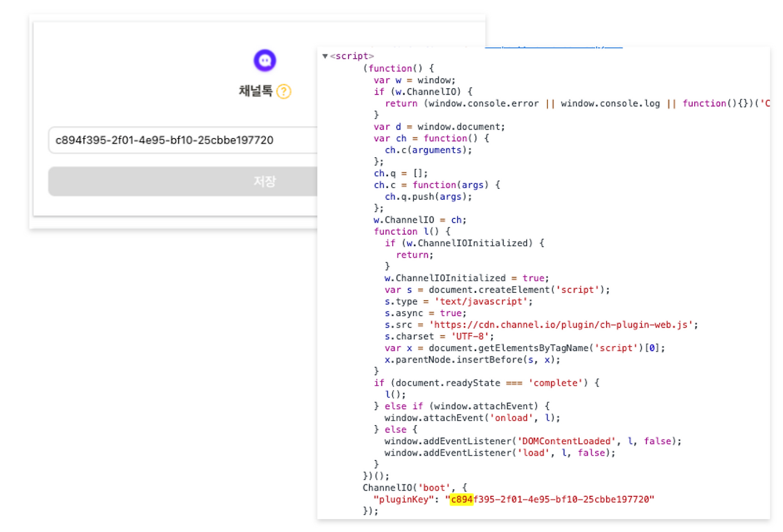Click the line "ChannelIO('boot', {"
Viewport: 783px width, 532px height.
pos(415,488)
